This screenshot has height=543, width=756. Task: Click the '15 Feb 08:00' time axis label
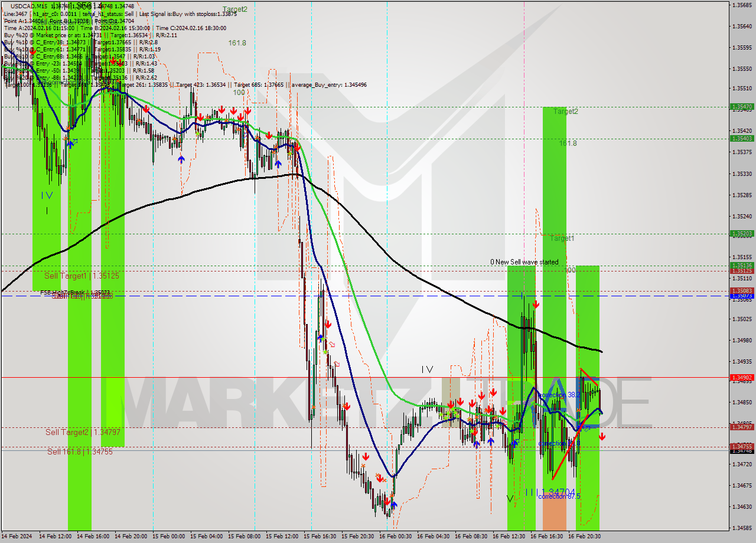coord(245,537)
